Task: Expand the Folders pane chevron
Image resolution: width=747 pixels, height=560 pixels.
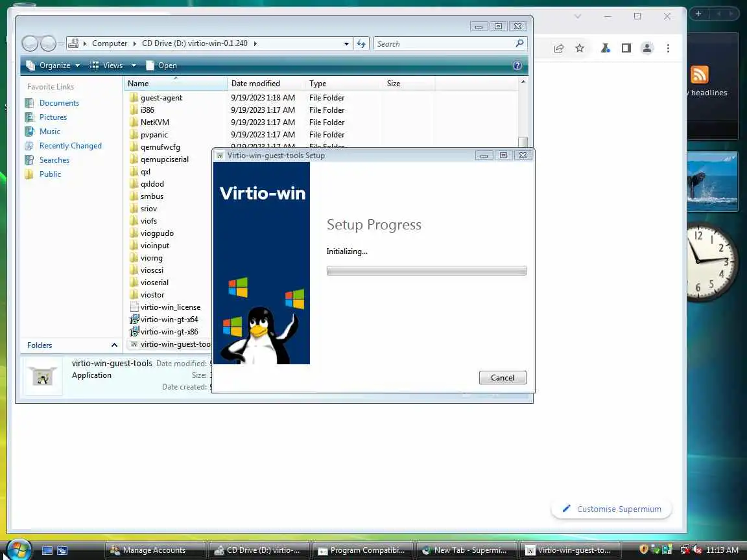Action: click(114, 345)
